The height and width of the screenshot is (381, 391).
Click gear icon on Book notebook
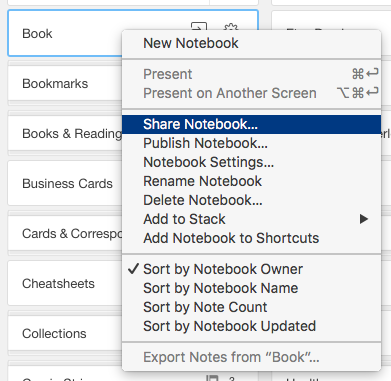pos(231,27)
